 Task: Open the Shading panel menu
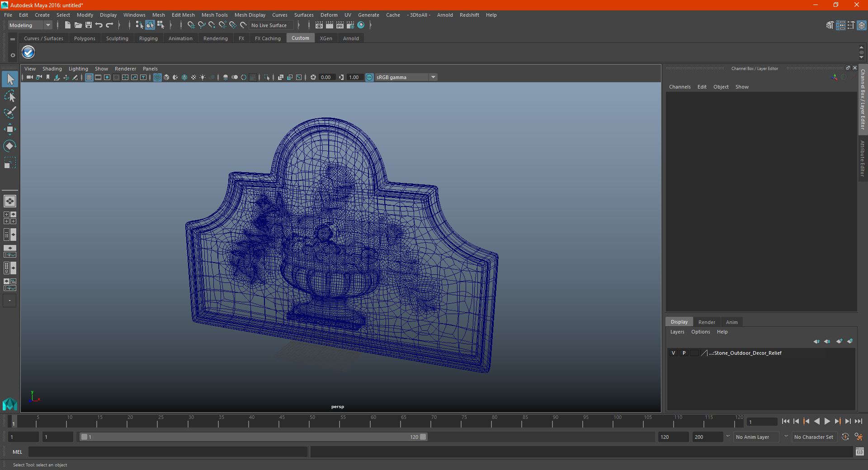[52, 69]
